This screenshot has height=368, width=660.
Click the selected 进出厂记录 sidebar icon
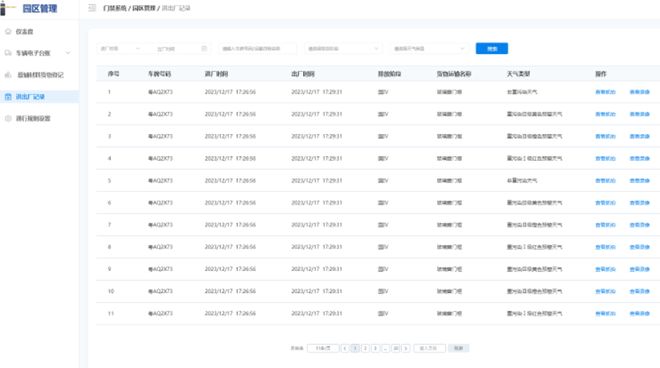click(8, 97)
